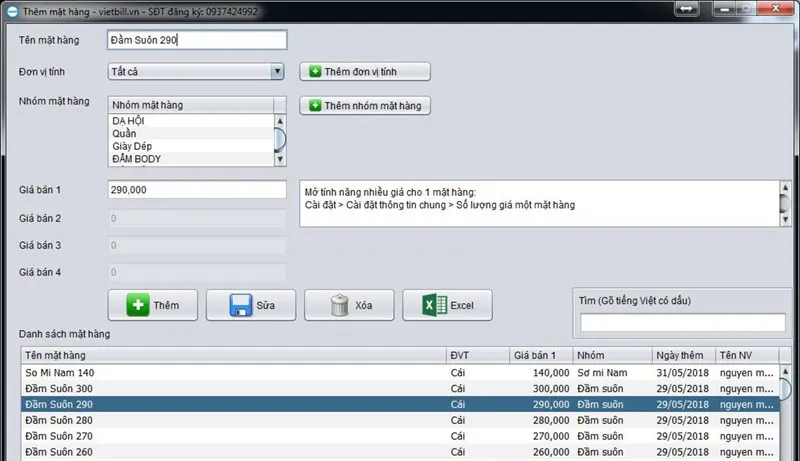Select the So Mi Nam 140 row
Viewport: 800px width, 461px height.
click(x=232, y=372)
